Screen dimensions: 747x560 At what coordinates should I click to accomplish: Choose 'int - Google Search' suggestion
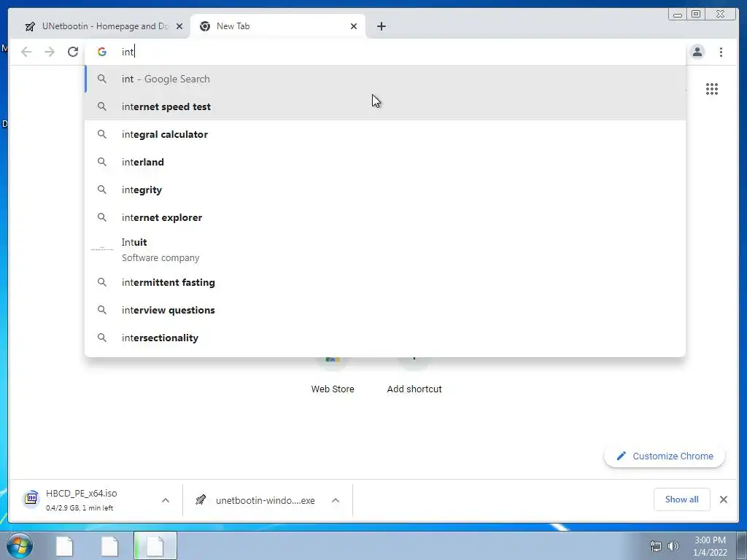tap(385, 79)
